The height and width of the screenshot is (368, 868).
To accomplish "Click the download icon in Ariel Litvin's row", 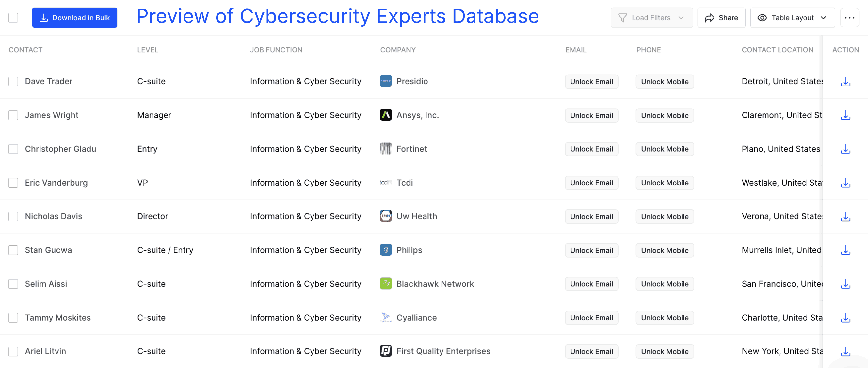I will click(845, 351).
